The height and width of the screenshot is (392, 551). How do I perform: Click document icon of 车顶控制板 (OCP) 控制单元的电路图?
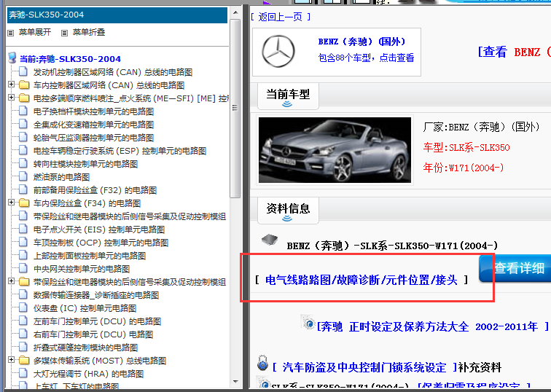click(23, 243)
